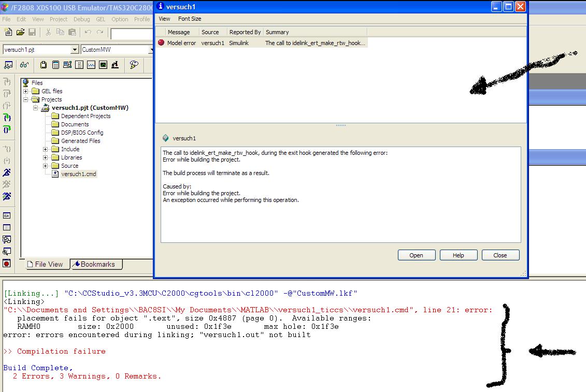Open the versuch1.pjt project dropdown
Image resolution: width=586 pixels, height=392 pixels.
(74, 50)
